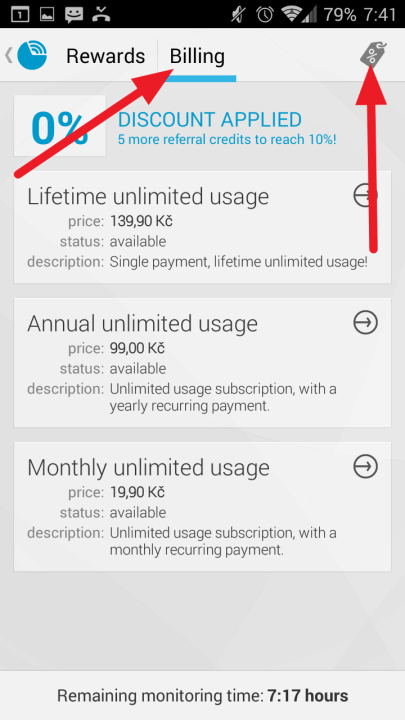Tap the missed call notification icon

point(101,14)
